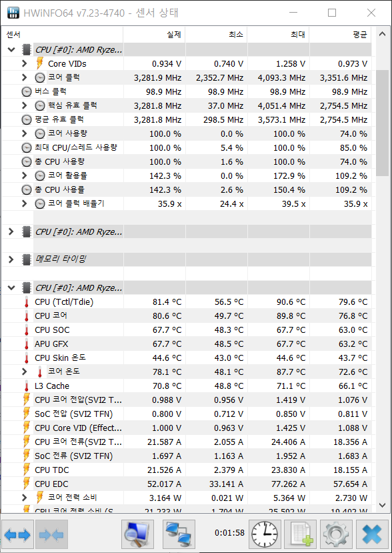Click the remote monitoring computers icon

pos(179,534)
